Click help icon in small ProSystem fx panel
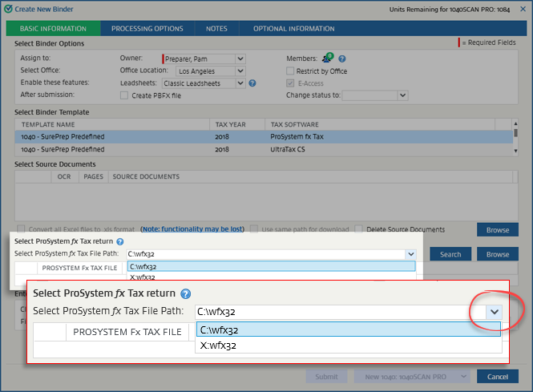The width and height of the screenshot is (533, 392). (x=120, y=241)
